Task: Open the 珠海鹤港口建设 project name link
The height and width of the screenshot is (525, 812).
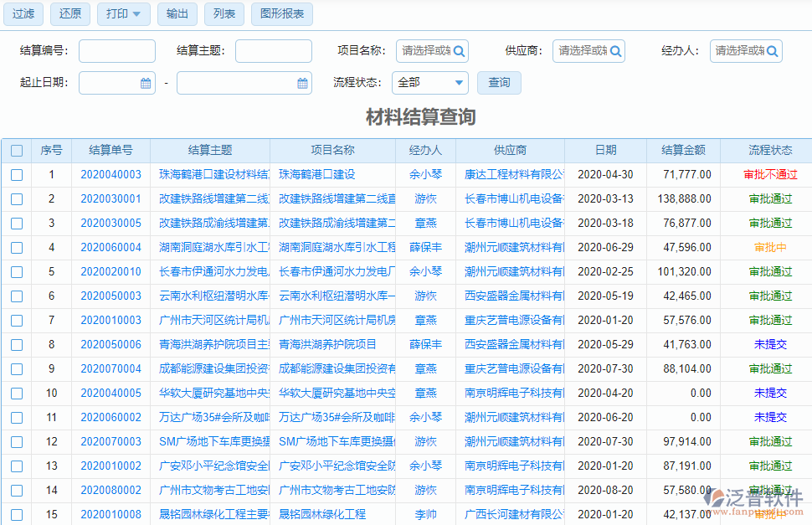Action: tap(317, 175)
